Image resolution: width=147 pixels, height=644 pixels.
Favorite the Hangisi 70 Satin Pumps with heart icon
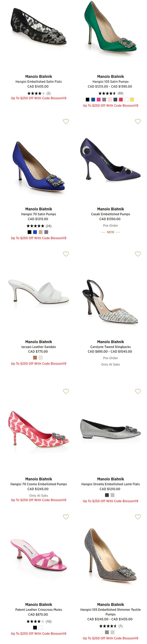(66, 121)
